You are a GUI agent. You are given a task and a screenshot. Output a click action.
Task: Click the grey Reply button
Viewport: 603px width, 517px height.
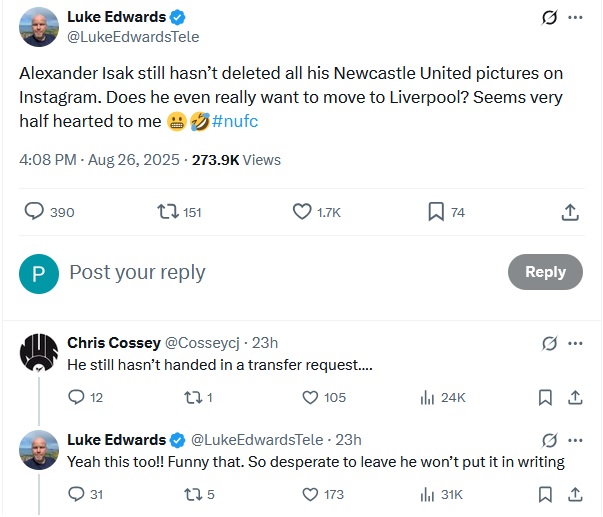[x=545, y=272]
